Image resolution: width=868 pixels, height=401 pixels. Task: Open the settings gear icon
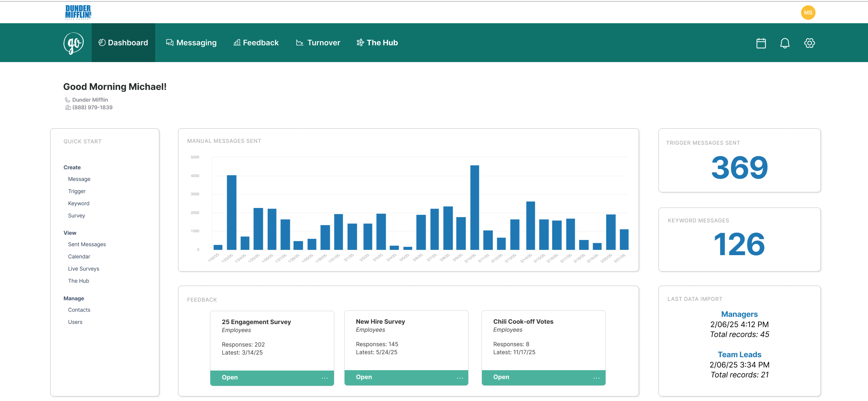(x=809, y=43)
